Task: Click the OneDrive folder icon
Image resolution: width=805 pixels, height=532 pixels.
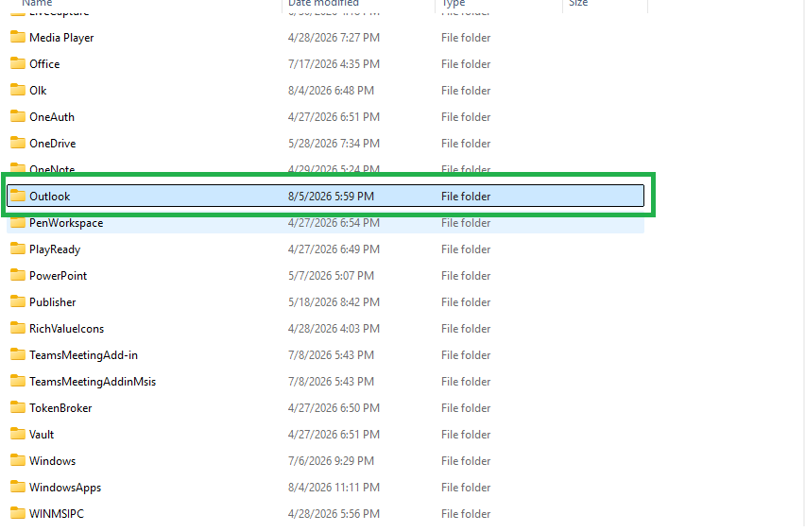Action: [17, 143]
